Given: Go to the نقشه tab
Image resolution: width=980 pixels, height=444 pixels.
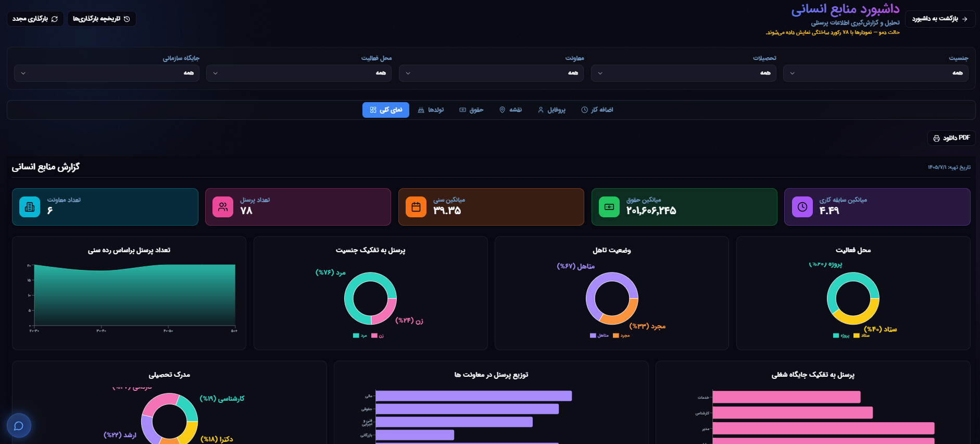Looking at the screenshot, I should pos(510,110).
